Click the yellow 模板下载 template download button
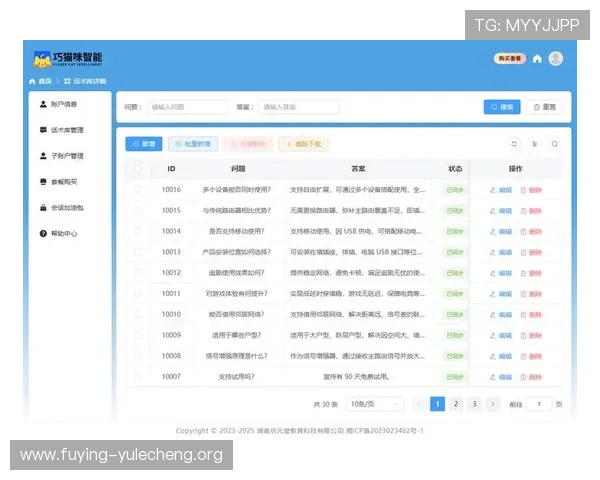 pos(304,144)
